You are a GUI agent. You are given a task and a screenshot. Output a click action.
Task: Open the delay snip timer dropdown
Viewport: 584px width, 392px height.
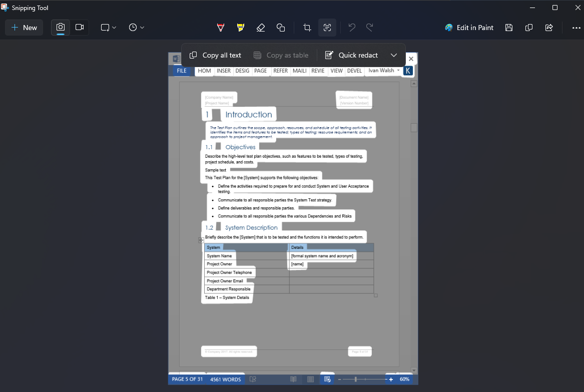pyautogui.click(x=136, y=28)
